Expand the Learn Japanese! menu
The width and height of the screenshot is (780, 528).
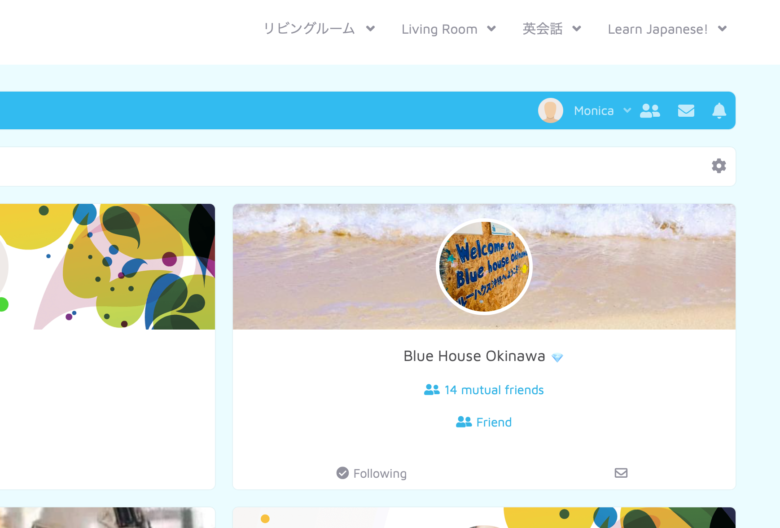667,29
